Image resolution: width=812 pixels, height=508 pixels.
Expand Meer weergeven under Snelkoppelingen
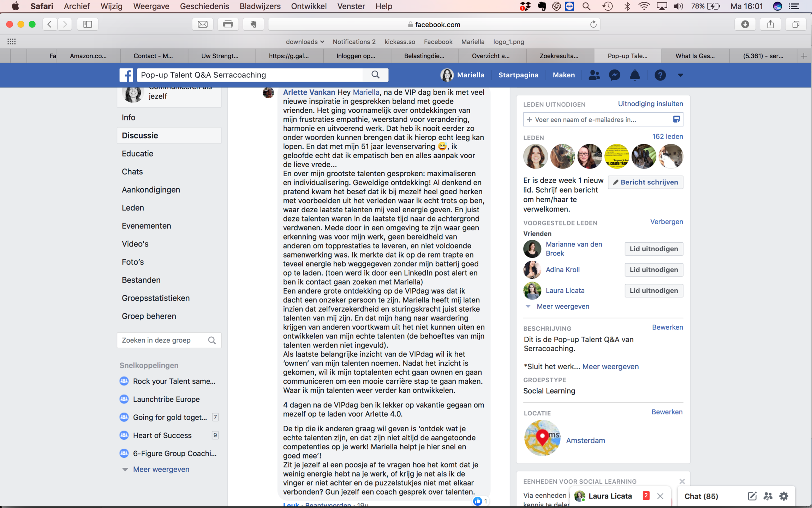tap(161, 469)
